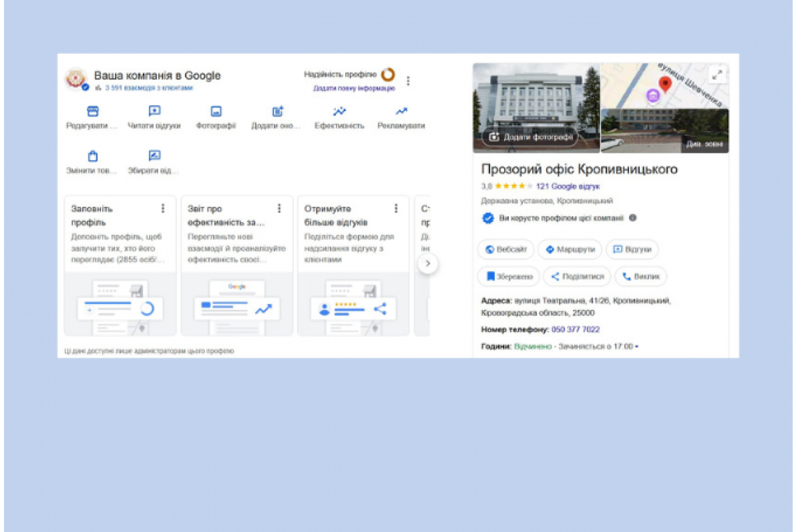Viewport: 798px width, 532px height.
Task: Click the Додати повну інформацію link
Action: [x=354, y=88]
